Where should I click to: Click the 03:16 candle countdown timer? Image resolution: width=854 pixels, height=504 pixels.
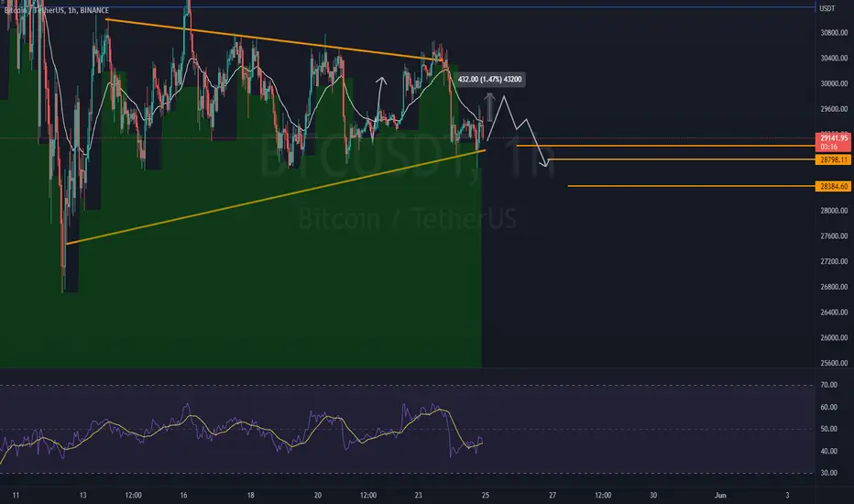tap(829, 148)
